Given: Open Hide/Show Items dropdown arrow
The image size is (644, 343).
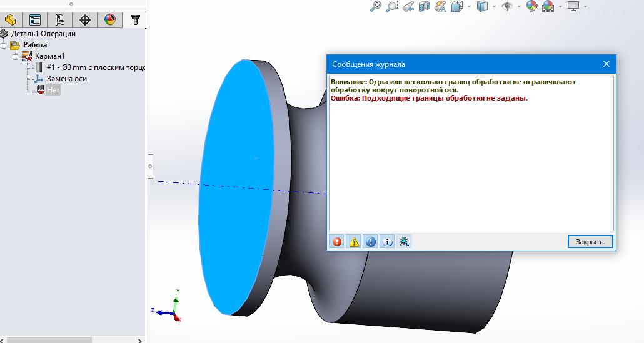Looking at the screenshot, I should pyautogui.click(x=519, y=7).
